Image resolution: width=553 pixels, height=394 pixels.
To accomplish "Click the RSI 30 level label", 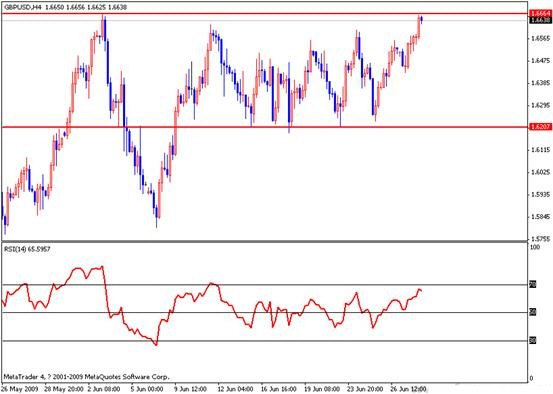I will [533, 340].
